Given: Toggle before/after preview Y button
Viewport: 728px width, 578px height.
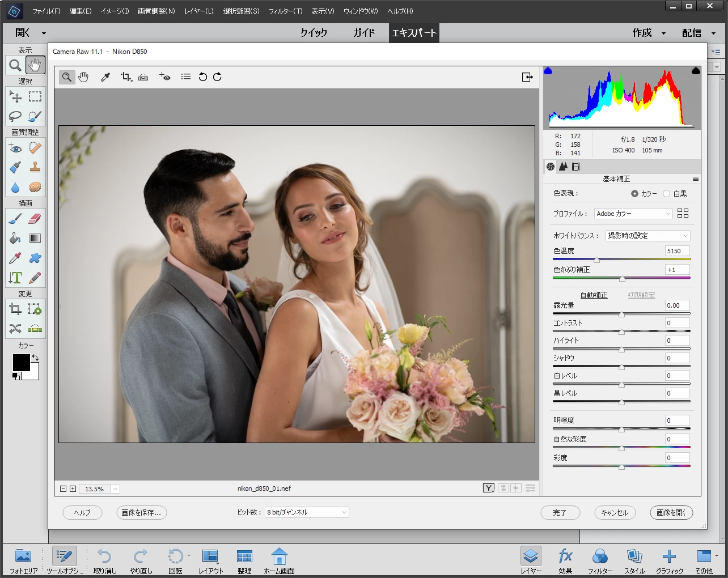Looking at the screenshot, I should (x=489, y=488).
